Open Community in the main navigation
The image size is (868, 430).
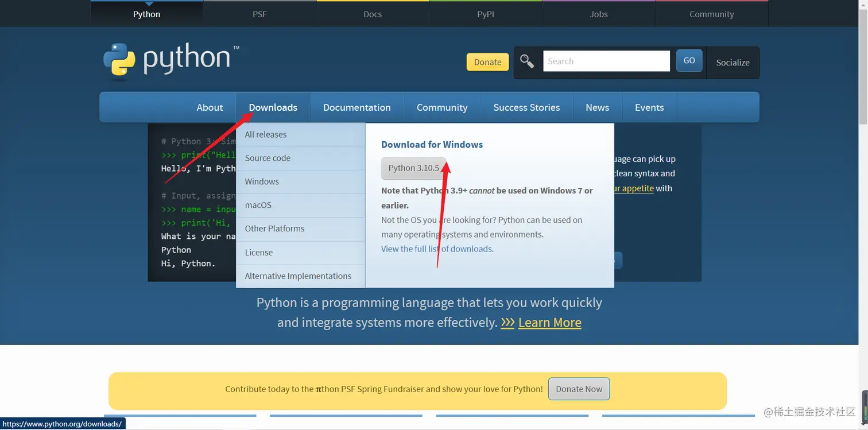(x=442, y=107)
